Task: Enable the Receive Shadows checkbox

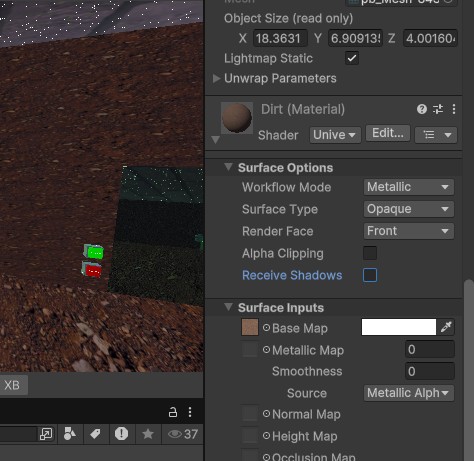Action: 370,275
